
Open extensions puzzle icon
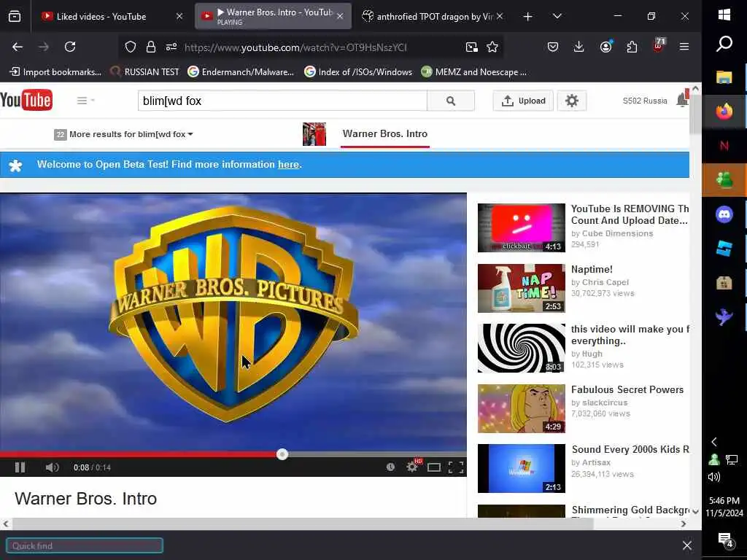click(x=632, y=47)
